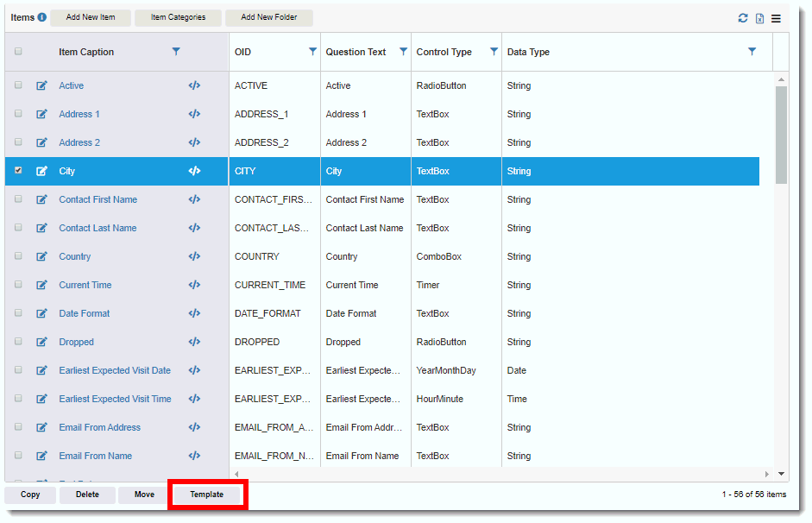The width and height of the screenshot is (812, 523).
Task: Click the Add New Folder button
Action: (268, 17)
